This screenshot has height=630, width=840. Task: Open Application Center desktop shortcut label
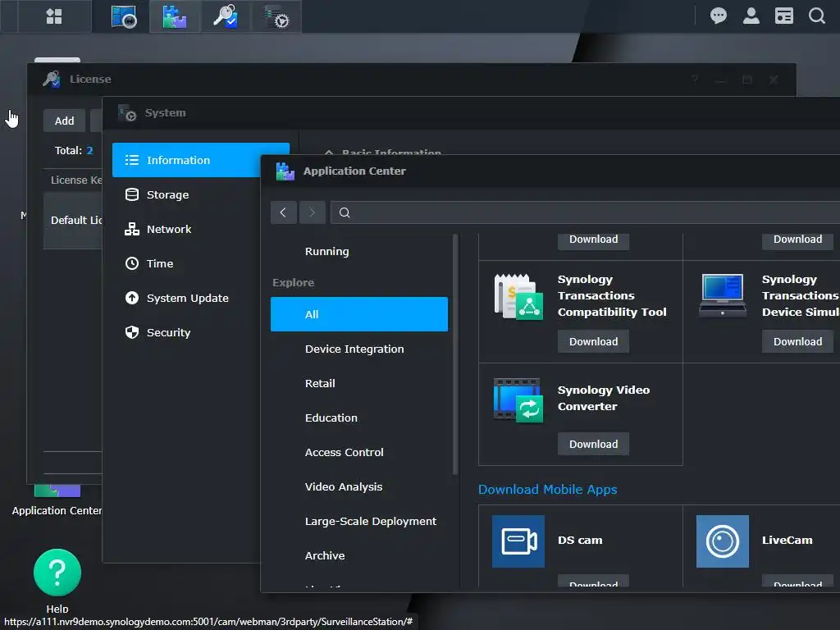(x=57, y=511)
